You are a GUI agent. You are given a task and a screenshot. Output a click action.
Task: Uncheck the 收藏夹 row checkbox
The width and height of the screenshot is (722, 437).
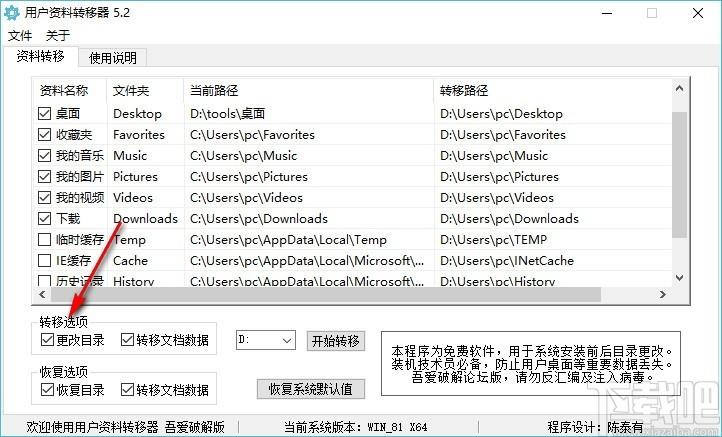pyautogui.click(x=44, y=134)
